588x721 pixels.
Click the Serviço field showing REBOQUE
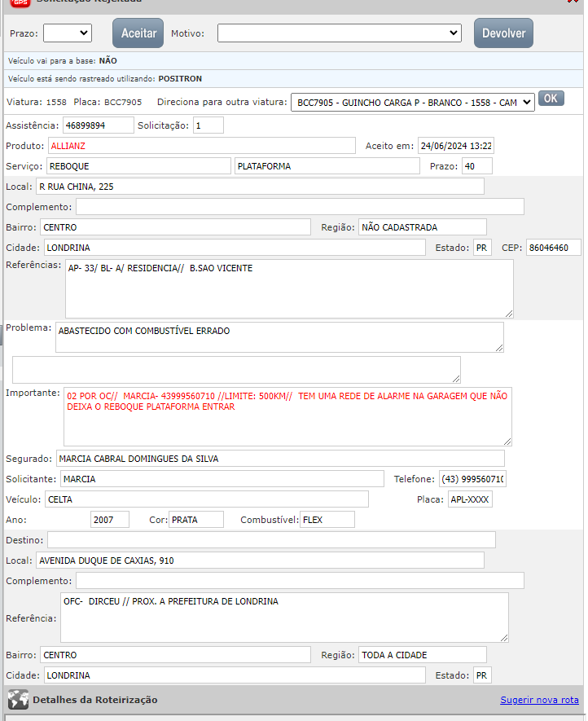(x=138, y=166)
